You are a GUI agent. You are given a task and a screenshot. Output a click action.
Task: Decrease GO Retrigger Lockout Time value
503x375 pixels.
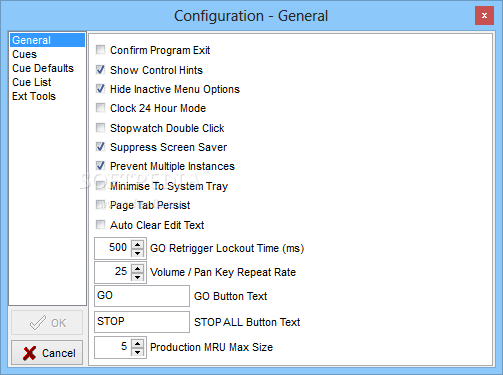[137, 253]
